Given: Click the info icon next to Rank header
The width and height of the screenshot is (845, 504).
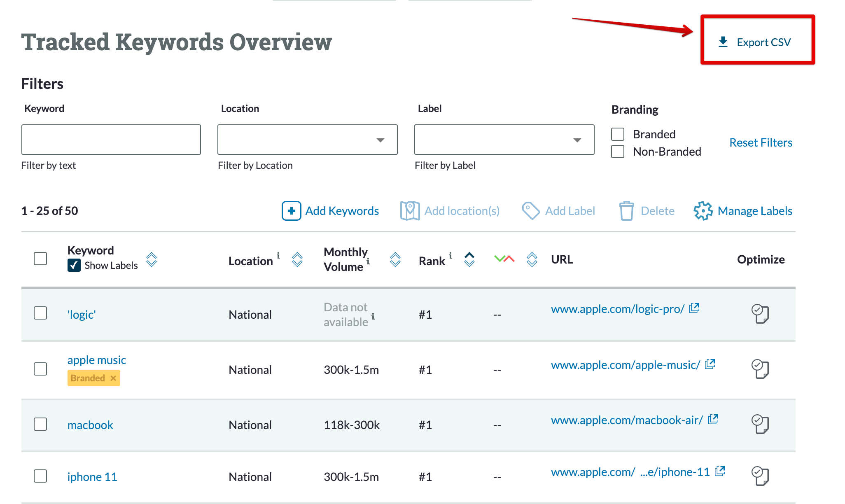Looking at the screenshot, I should [451, 255].
